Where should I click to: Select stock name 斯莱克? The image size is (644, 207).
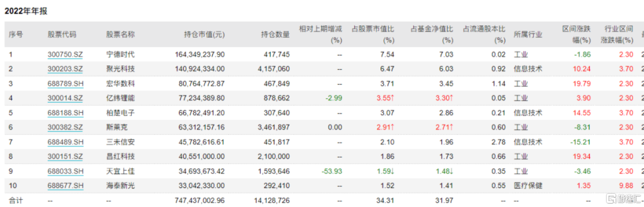[117, 127]
